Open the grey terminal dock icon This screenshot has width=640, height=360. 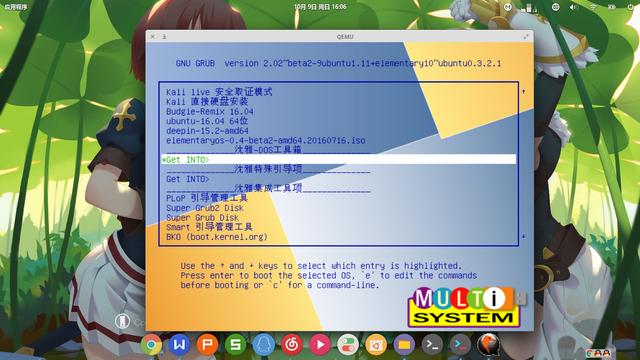(432, 345)
